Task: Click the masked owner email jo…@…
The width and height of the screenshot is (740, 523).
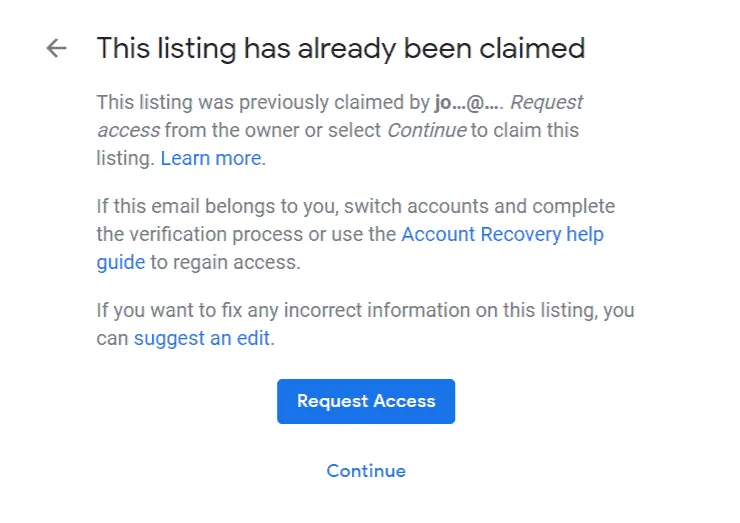Action: (468, 103)
